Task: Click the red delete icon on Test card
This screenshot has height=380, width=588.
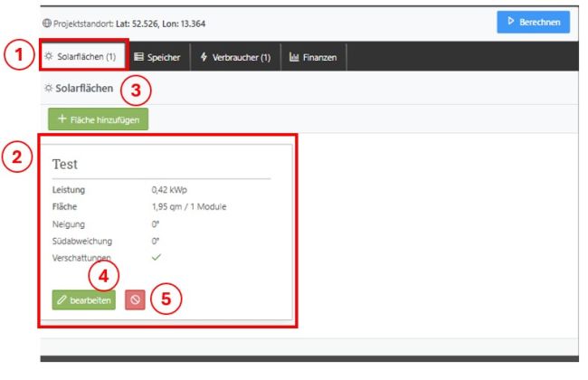Action: (135, 299)
